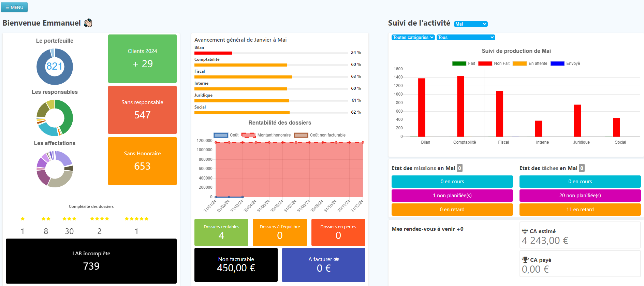Click the waving hand icon after Bienvenue Emmanuel
The width and height of the screenshot is (644, 286).
coord(88,23)
